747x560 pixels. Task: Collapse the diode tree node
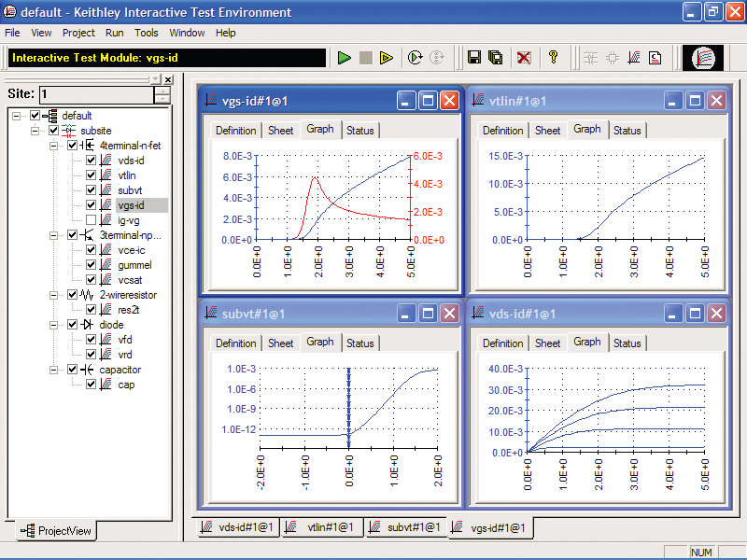tap(53, 325)
